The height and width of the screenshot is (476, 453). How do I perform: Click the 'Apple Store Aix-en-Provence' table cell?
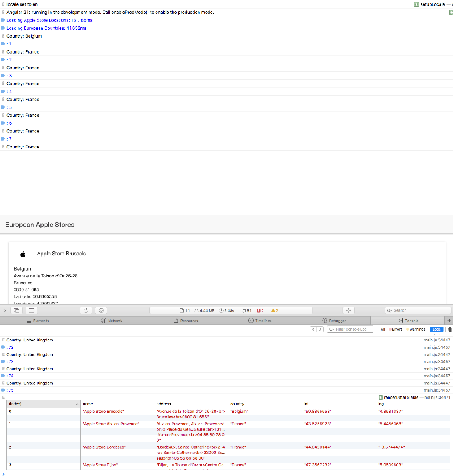point(111,424)
